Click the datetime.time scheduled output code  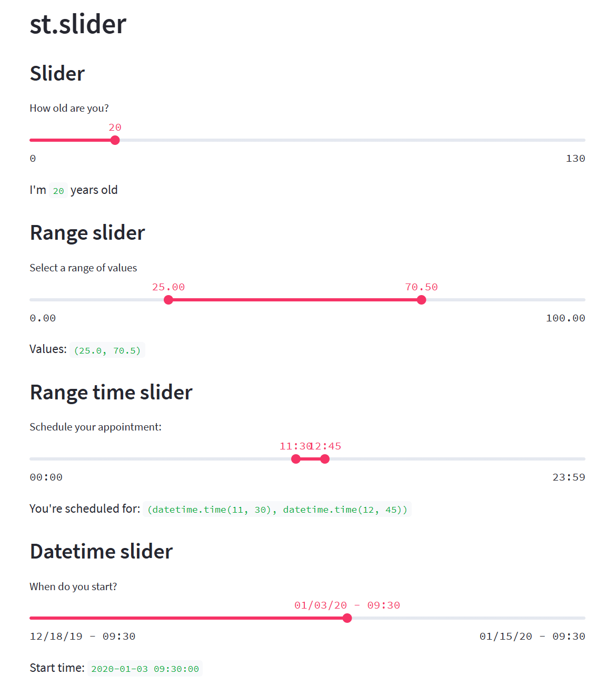(x=277, y=510)
